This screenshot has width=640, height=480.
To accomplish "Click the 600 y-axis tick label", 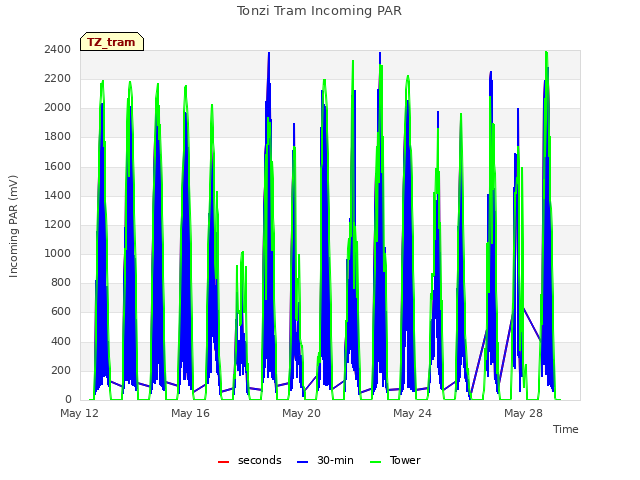I will pyautogui.click(x=61, y=312).
